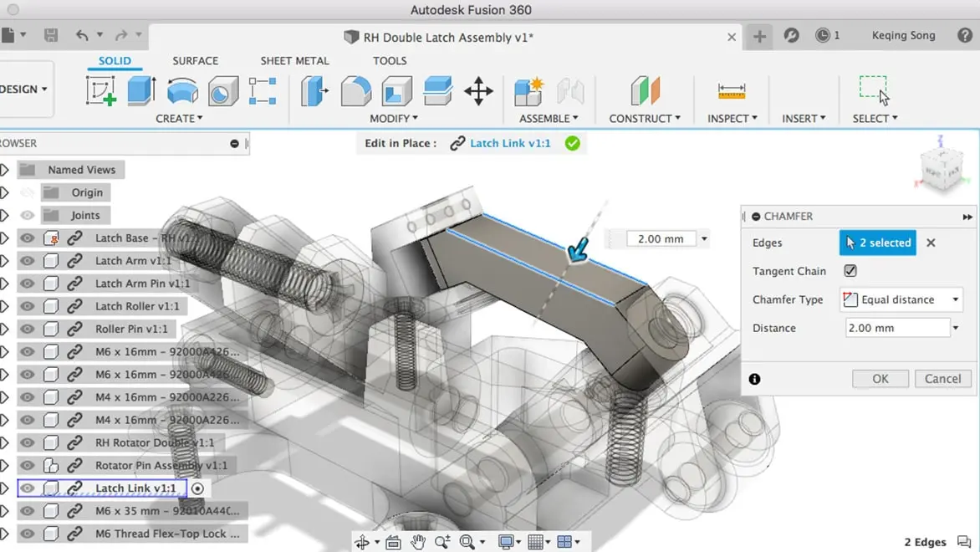Open the ASSEMBLE dropdown menu

pyautogui.click(x=549, y=118)
